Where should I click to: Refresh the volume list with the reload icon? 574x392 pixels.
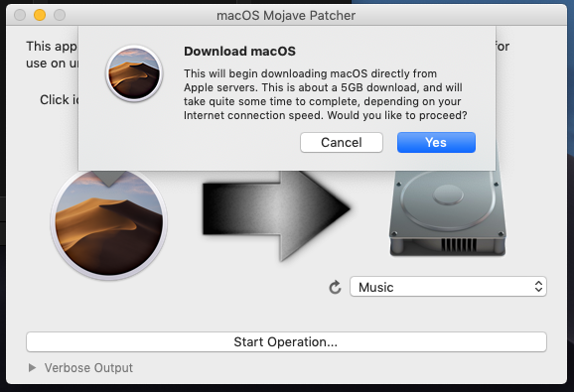pyautogui.click(x=335, y=288)
